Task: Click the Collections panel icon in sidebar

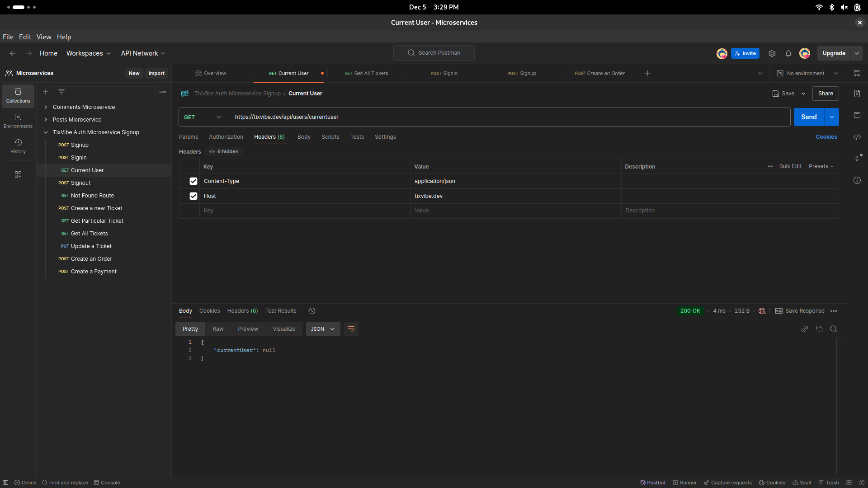Action: pyautogui.click(x=18, y=95)
